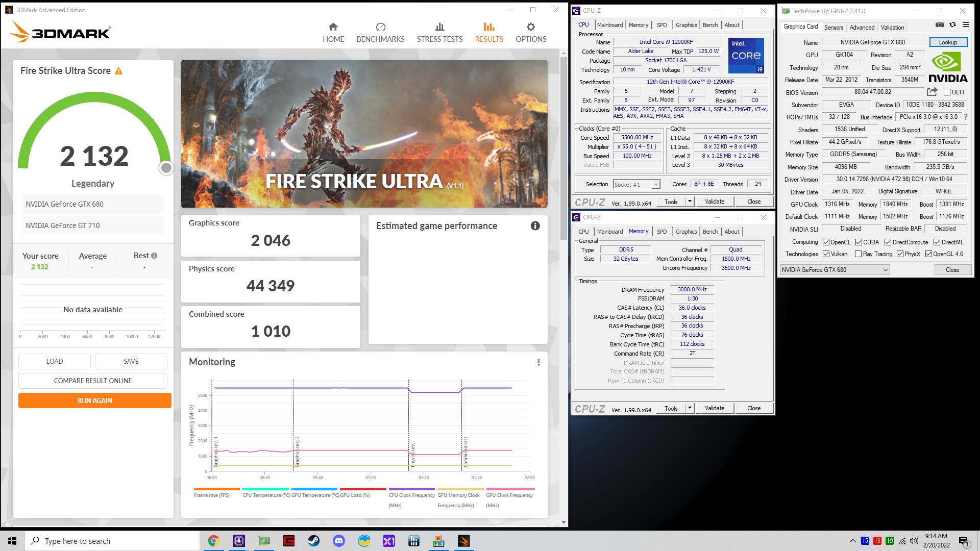Click the 3DMark scrollbar down arrow
Screen dimensions: 980x551
[563, 522]
